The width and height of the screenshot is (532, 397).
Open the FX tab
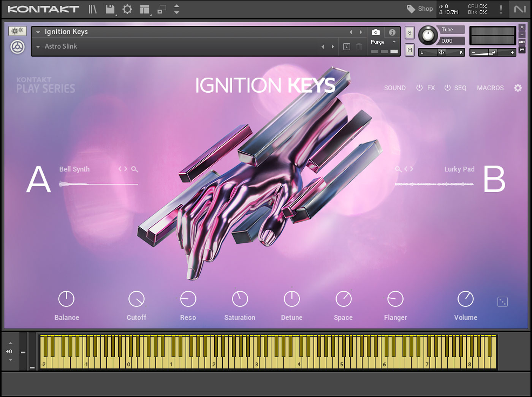pyautogui.click(x=431, y=88)
